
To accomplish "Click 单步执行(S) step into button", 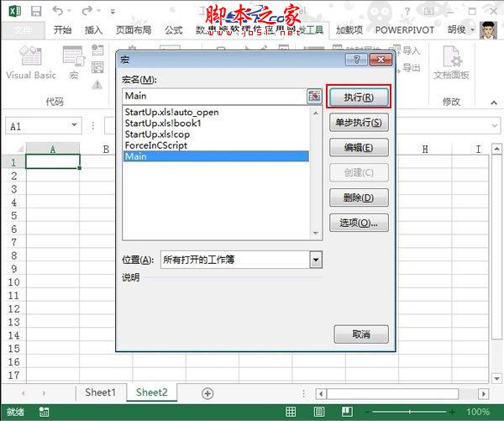I will 359,122.
